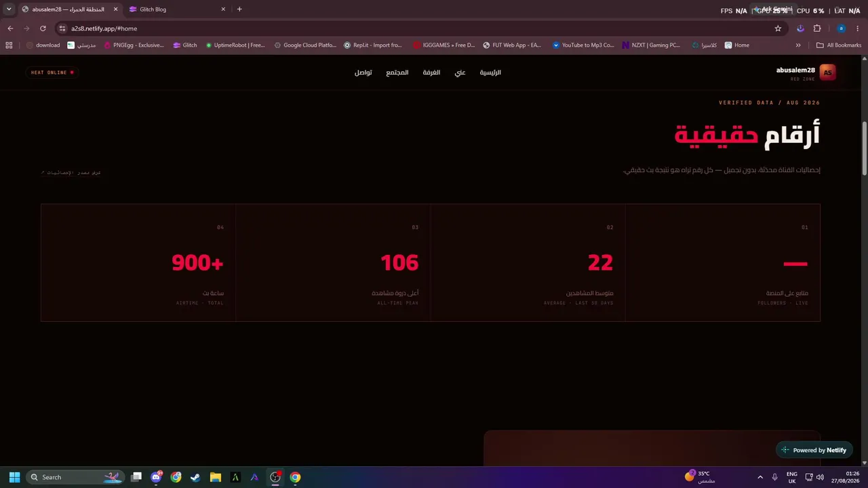The height and width of the screenshot is (488, 868).
Task: Go to the تواصل nav item
Action: (363, 73)
